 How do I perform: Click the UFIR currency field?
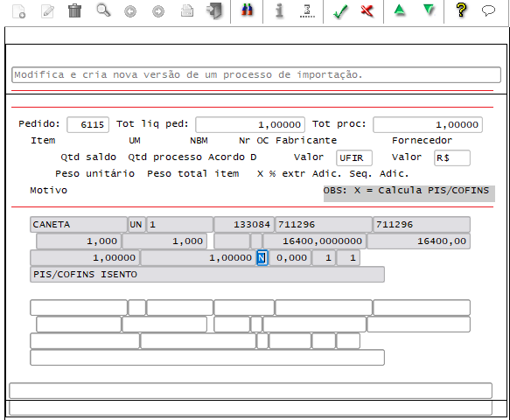tap(354, 158)
